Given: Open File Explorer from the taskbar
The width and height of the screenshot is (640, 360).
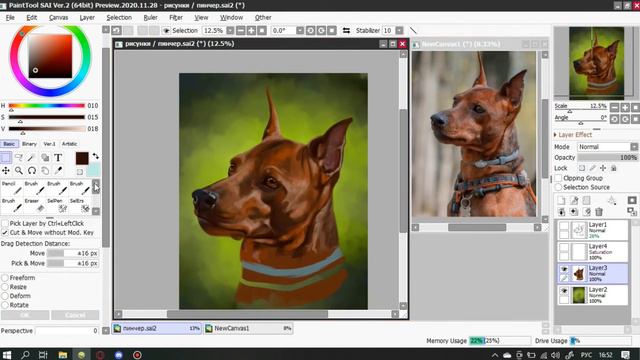Looking at the screenshot, I should pos(62,355).
